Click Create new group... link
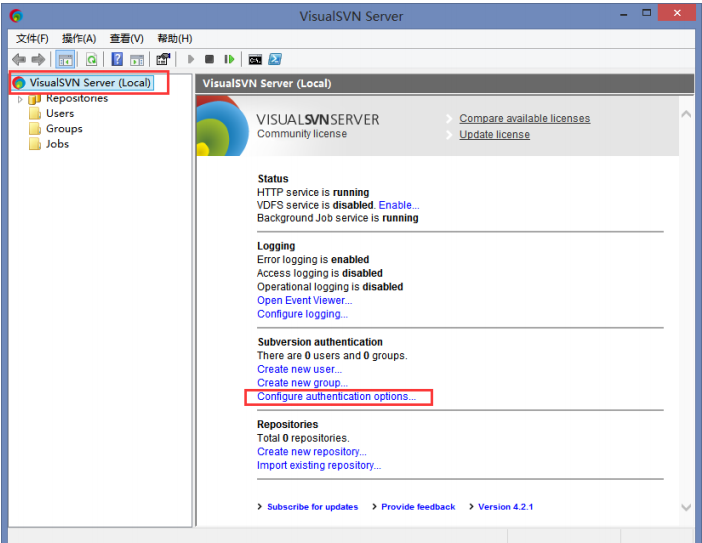This screenshot has width=702, height=543. 302,383
